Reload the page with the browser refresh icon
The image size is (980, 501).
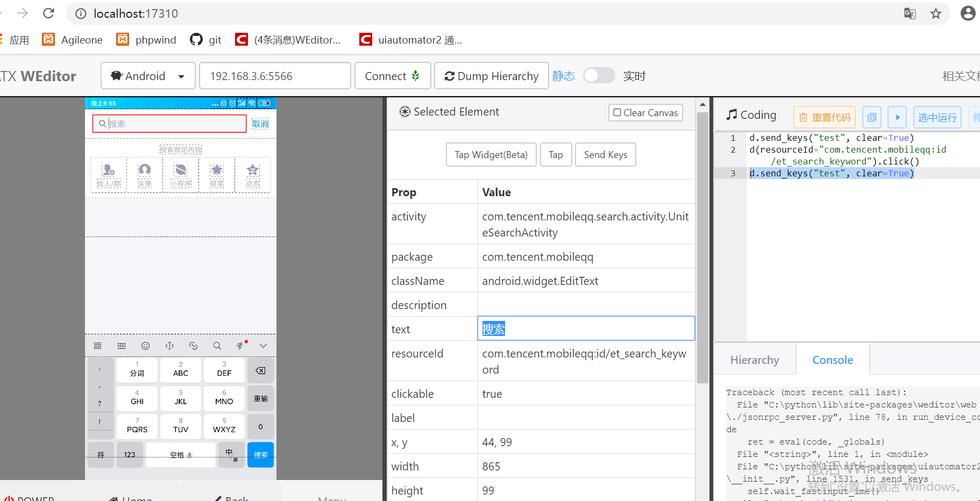tap(48, 13)
